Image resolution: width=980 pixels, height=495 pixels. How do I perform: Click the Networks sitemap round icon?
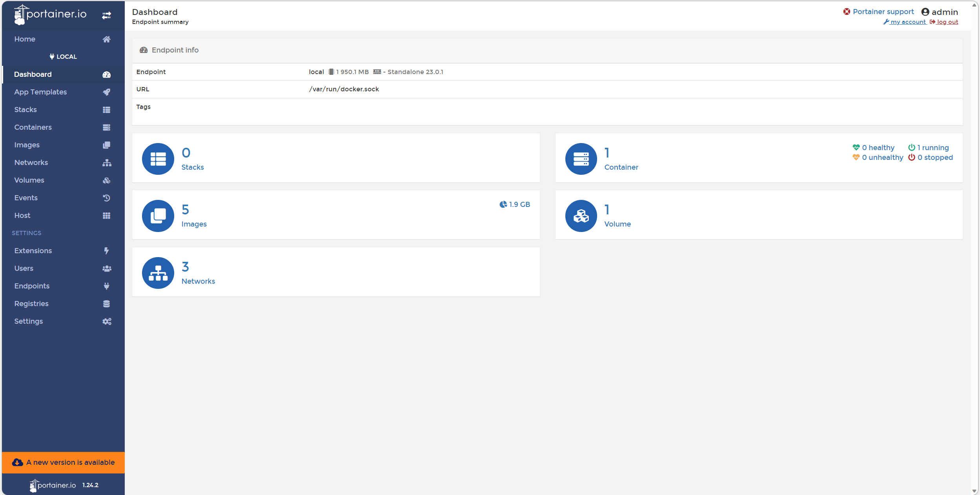pos(158,273)
